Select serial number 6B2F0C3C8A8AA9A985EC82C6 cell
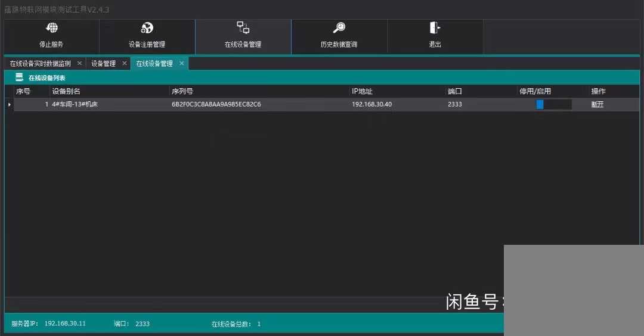This screenshot has height=336, width=644. point(216,104)
